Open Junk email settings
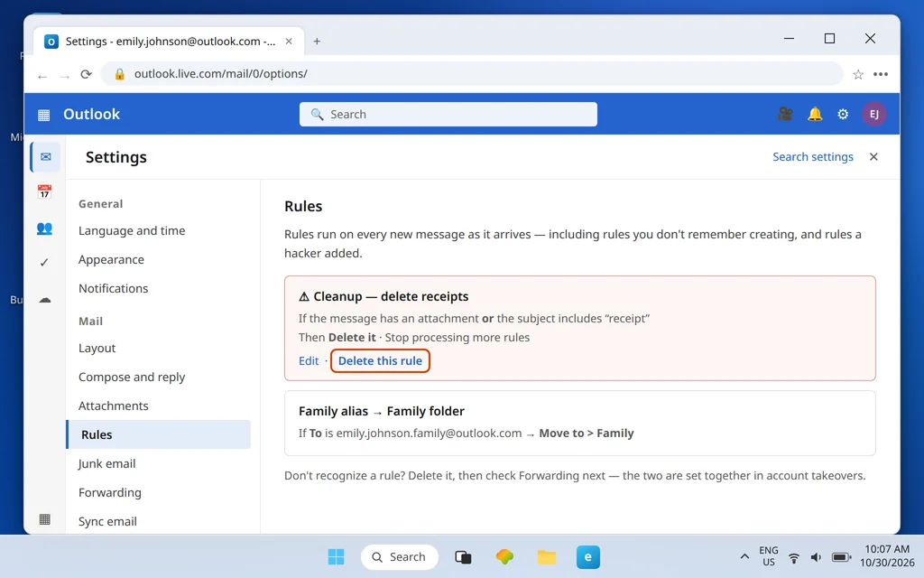This screenshot has height=578, width=924. tap(106, 463)
